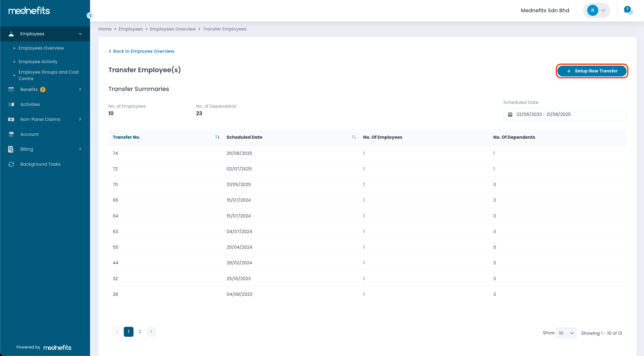The height and width of the screenshot is (356, 644).
Task: Click Setup New Transfer button
Action: point(592,71)
